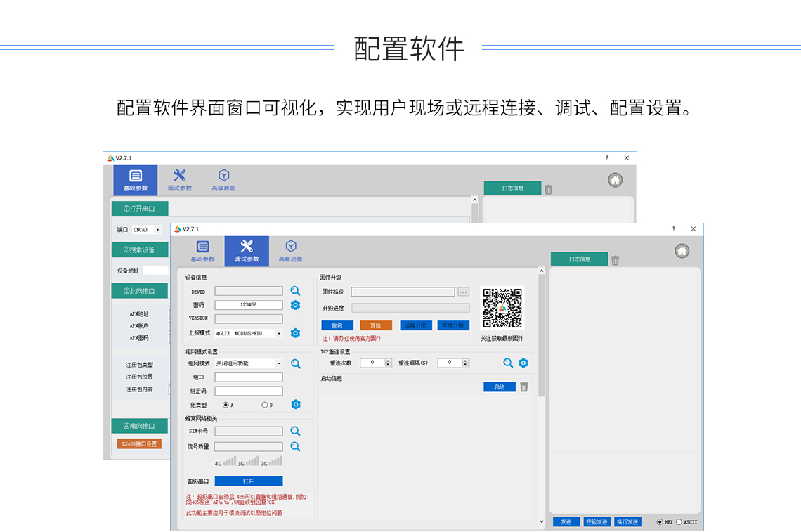Click the 打开 button for 超级串口
Screen dimensions: 801x532
click(249, 481)
